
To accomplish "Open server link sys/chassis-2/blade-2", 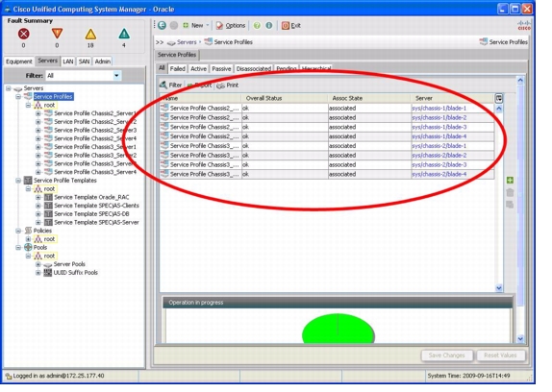I will click(x=439, y=156).
